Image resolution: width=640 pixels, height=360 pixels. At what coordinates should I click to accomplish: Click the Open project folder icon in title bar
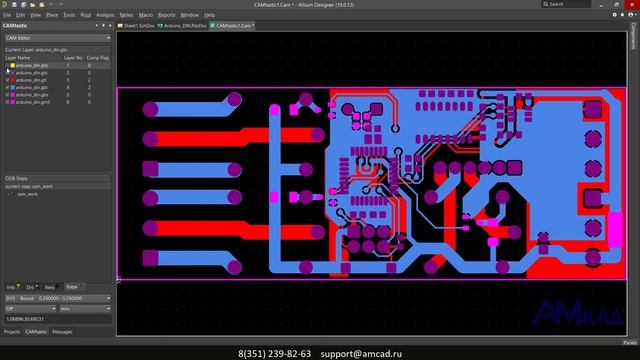[x=42, y=4]
